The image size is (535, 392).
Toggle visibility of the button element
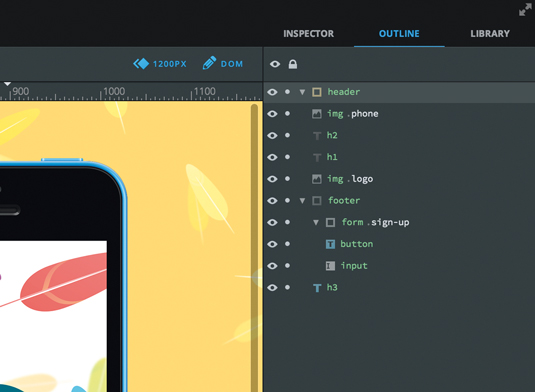point(272,244)
